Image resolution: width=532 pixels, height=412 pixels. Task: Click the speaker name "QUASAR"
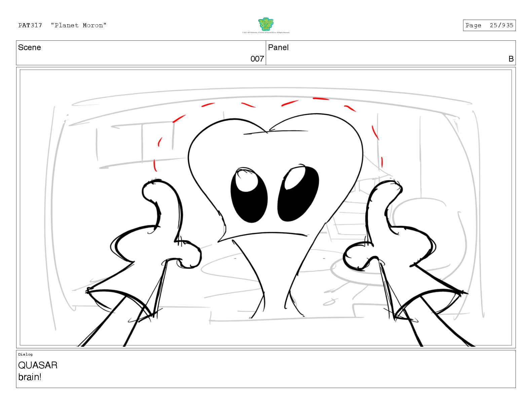click(x=38, y=365)
